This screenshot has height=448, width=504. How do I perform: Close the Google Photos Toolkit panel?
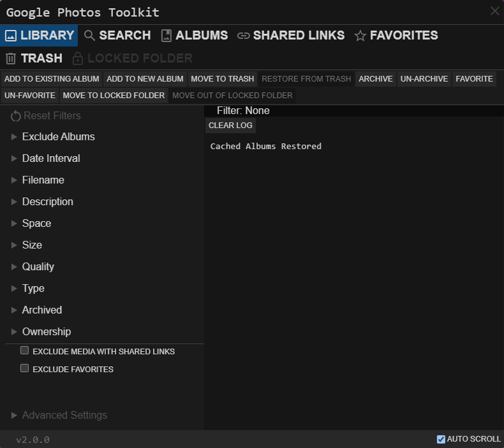coord(495,11)
